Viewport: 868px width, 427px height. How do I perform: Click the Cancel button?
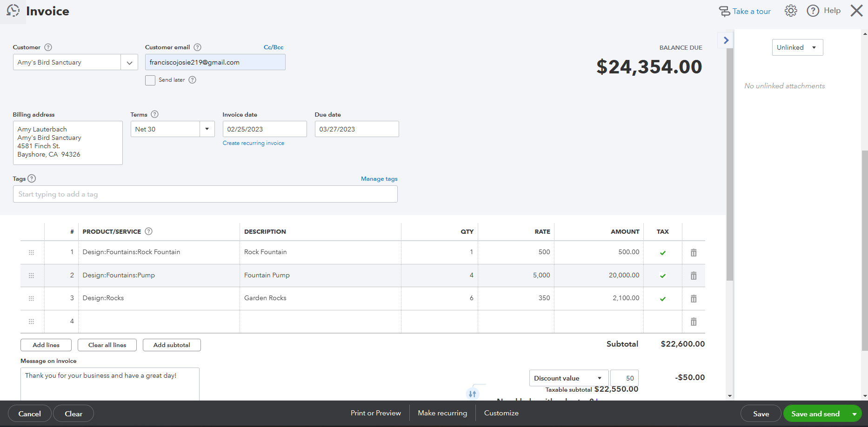[x=30, y=414]
